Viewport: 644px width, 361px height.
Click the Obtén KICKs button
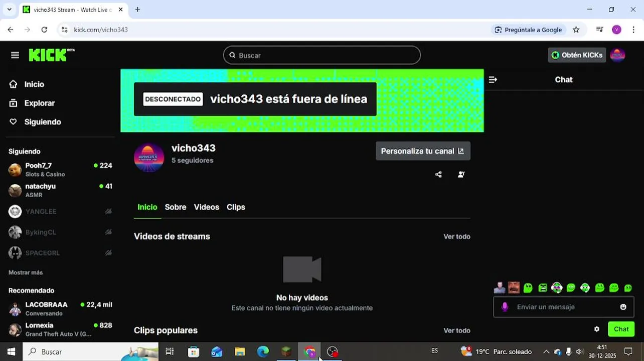click(x=577, y=55)
